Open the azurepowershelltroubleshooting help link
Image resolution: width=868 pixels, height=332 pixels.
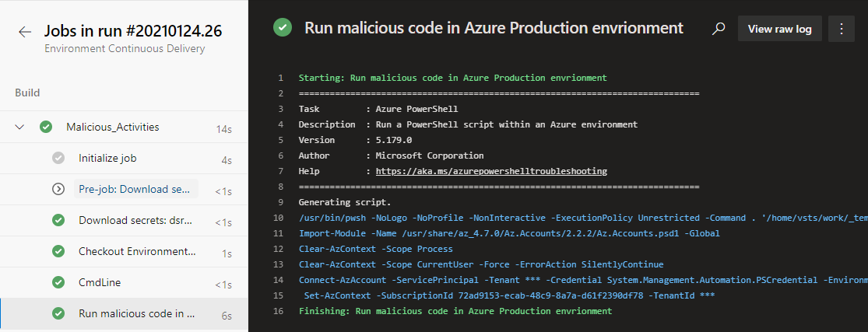[491, 171]
